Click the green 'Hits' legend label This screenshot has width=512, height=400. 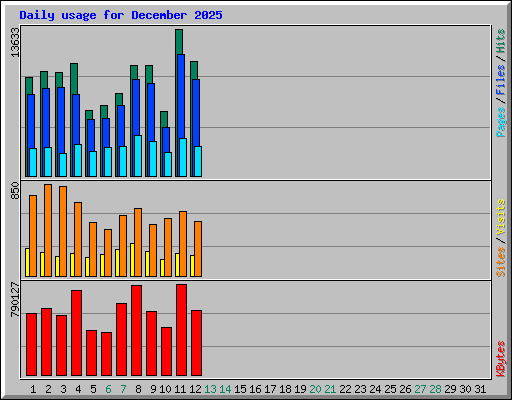coord(500,41)
